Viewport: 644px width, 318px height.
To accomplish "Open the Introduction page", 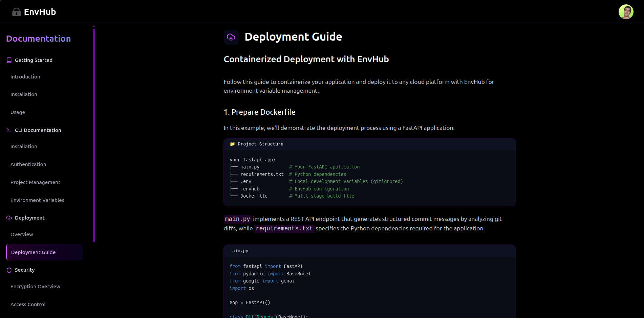I will tap(25, 77).
